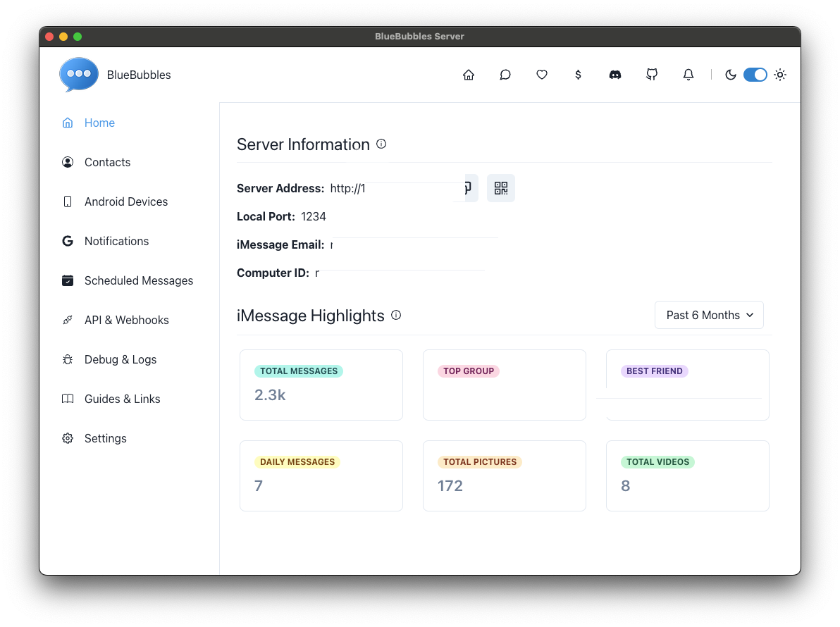Close the window with red button
This screenshot has width=840, height=627.
[x=49, y=37]
